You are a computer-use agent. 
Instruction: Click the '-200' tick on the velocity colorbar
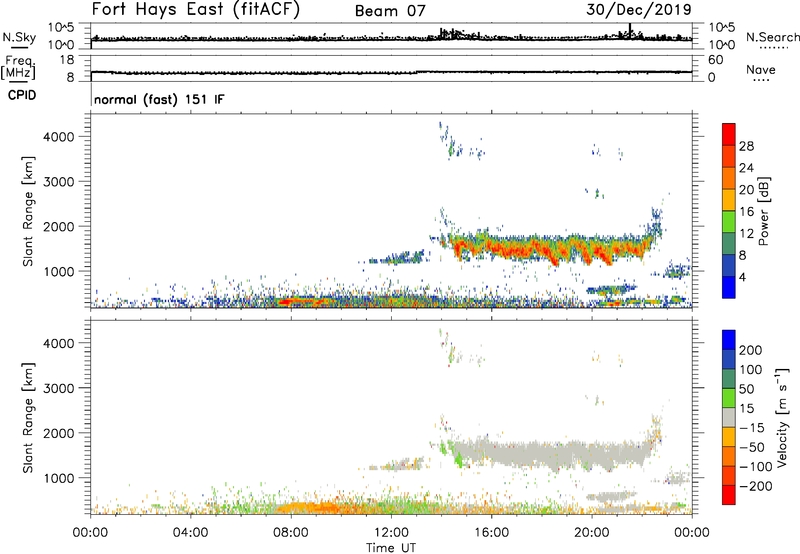(756, 486)
